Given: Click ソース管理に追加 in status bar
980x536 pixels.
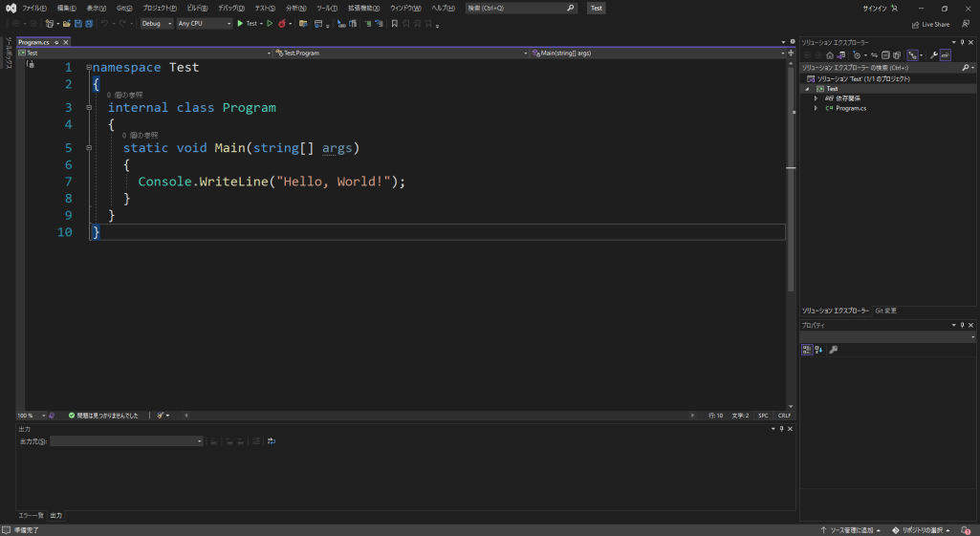Looking at the screenshot, I should tap(851, 530).
